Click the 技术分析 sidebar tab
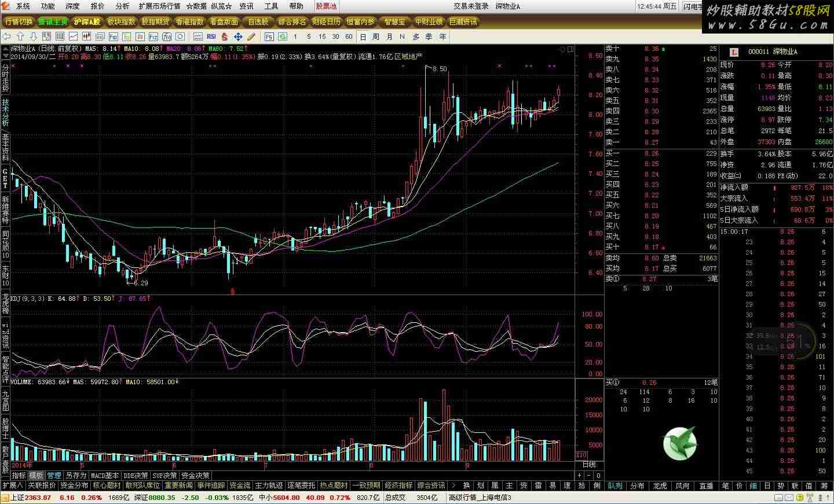Screen dimensions: 834x504 5,113
